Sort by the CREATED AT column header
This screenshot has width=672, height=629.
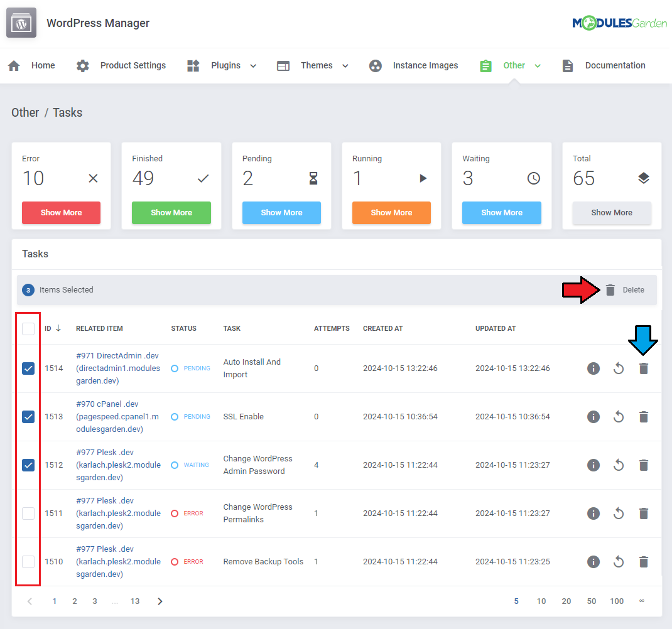coord(382,328)
